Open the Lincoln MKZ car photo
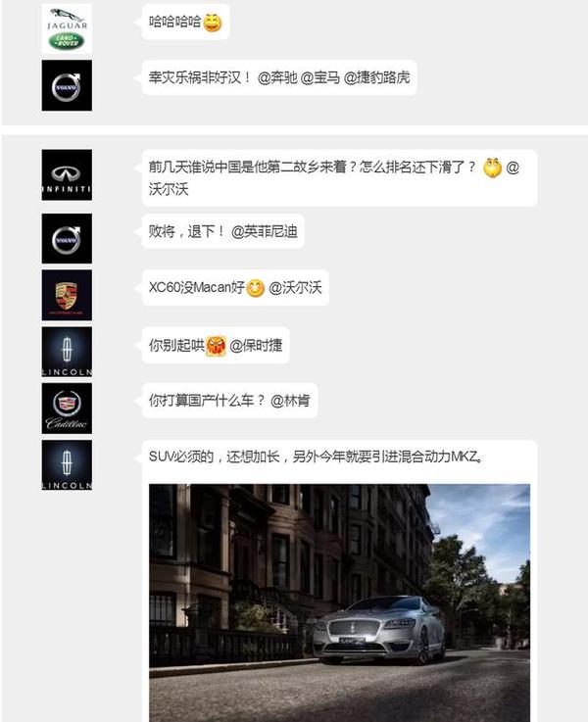The image size is (588, 722). pos(339,602)
